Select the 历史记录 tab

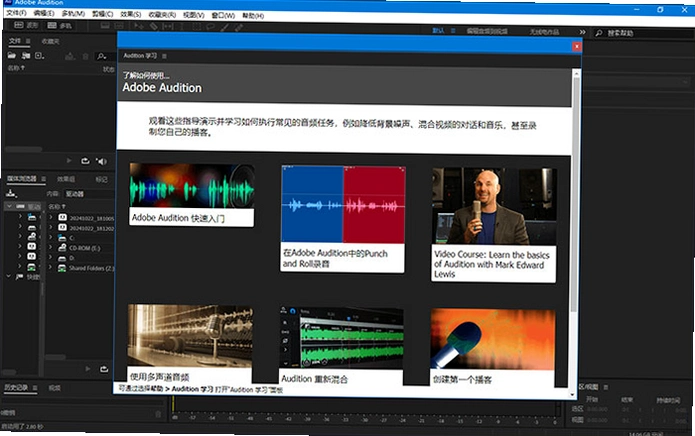tap(16, 387)
